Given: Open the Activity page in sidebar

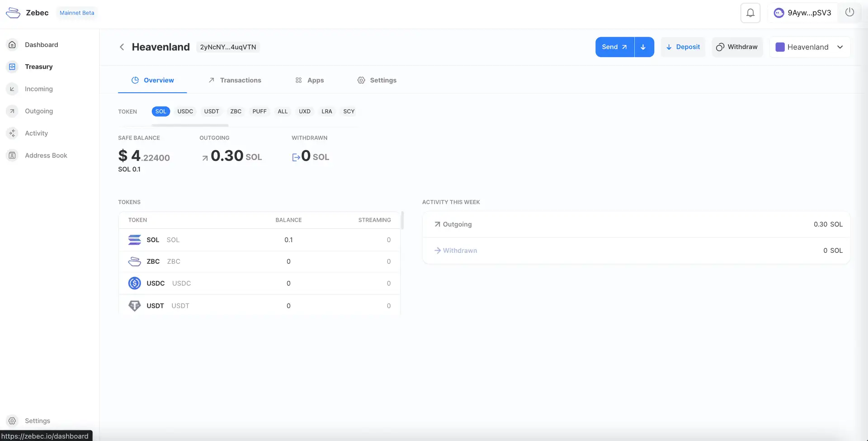Looking at the screenshot, I should pyautogui.click(x=36, y=133).
